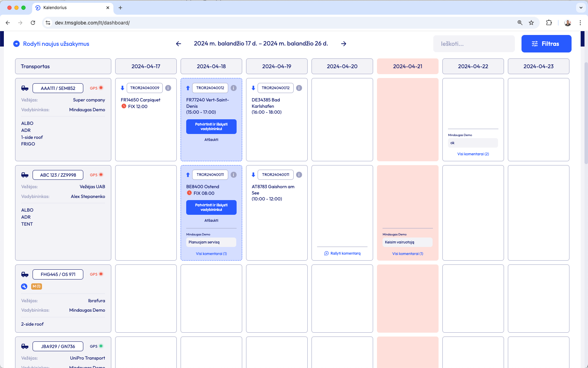Click the Ieškoti search field
This screenshot has width=588, height=368.
[474, 44]
